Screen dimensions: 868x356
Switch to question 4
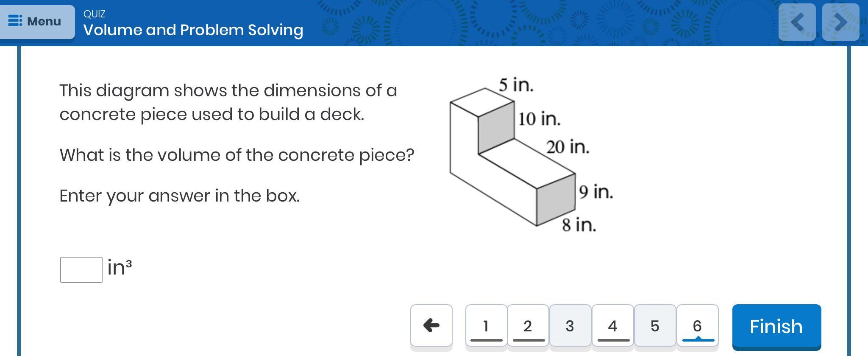pyautogui.click(x=612, y=326)
